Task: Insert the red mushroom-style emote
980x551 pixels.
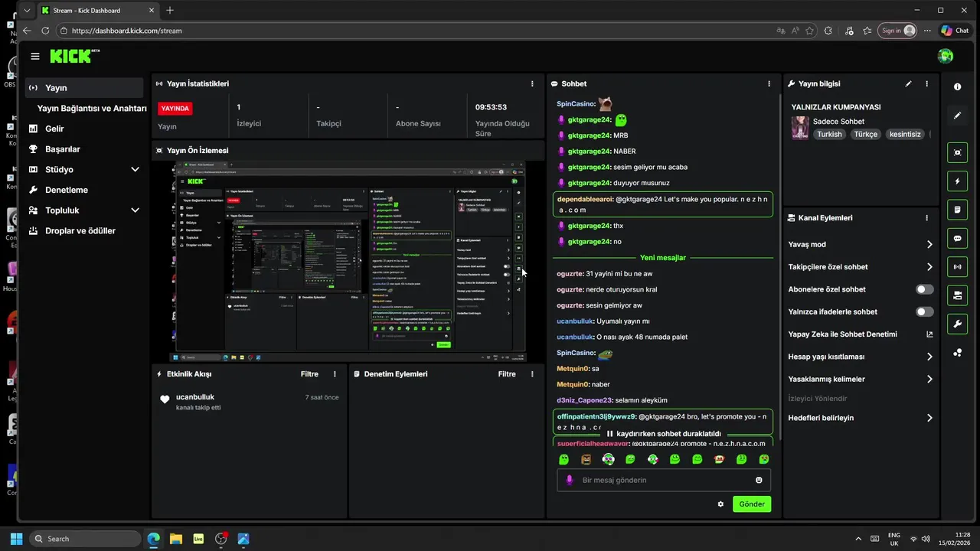Action: (720, 460)
